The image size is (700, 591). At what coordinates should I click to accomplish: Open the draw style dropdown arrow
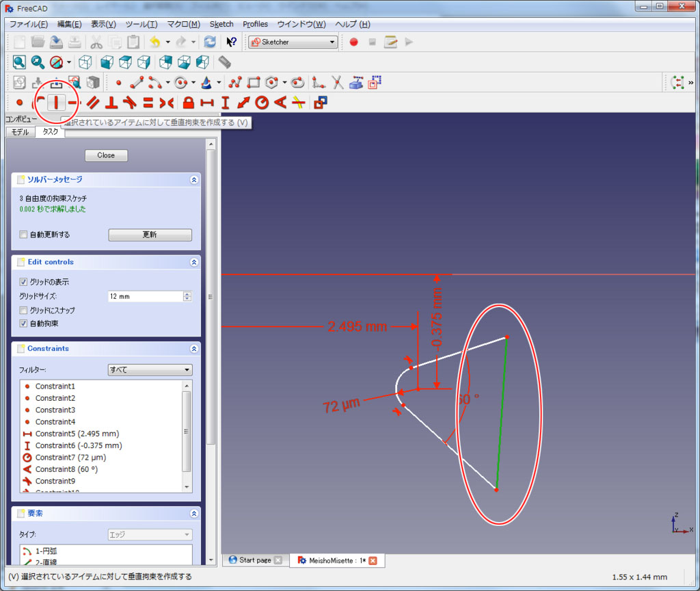(69, 62)
